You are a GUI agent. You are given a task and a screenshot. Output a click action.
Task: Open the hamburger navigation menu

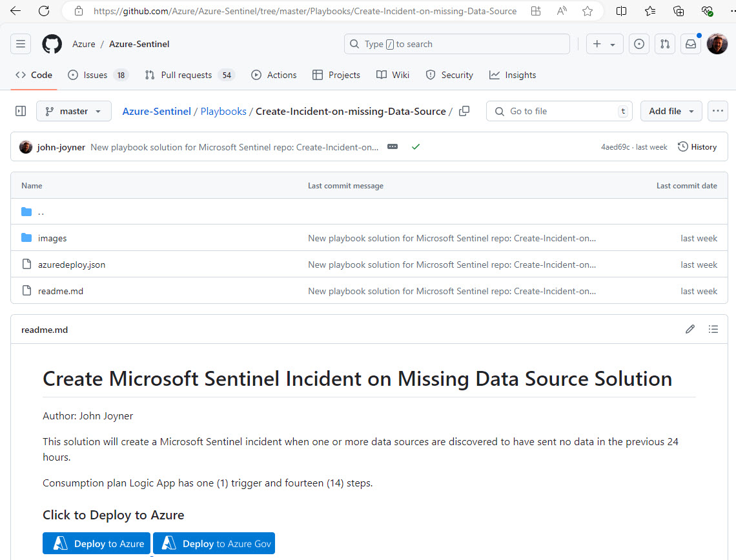tap(21, 44)
